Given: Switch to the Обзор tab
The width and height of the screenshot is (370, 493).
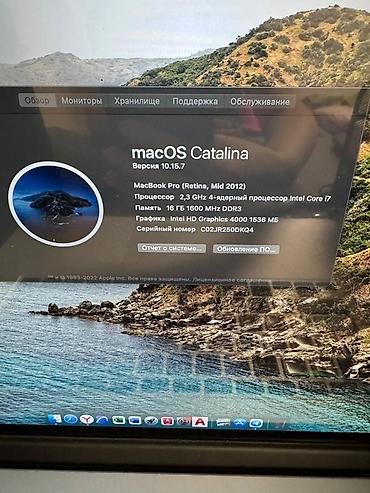Looking at the screenshot, I should (x=37, y=100).
